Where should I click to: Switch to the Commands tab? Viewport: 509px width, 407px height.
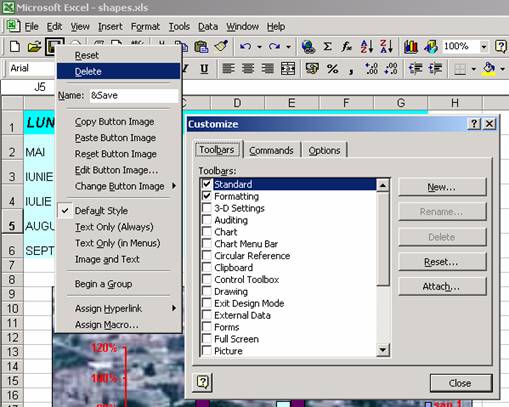(x=271, y=151)
